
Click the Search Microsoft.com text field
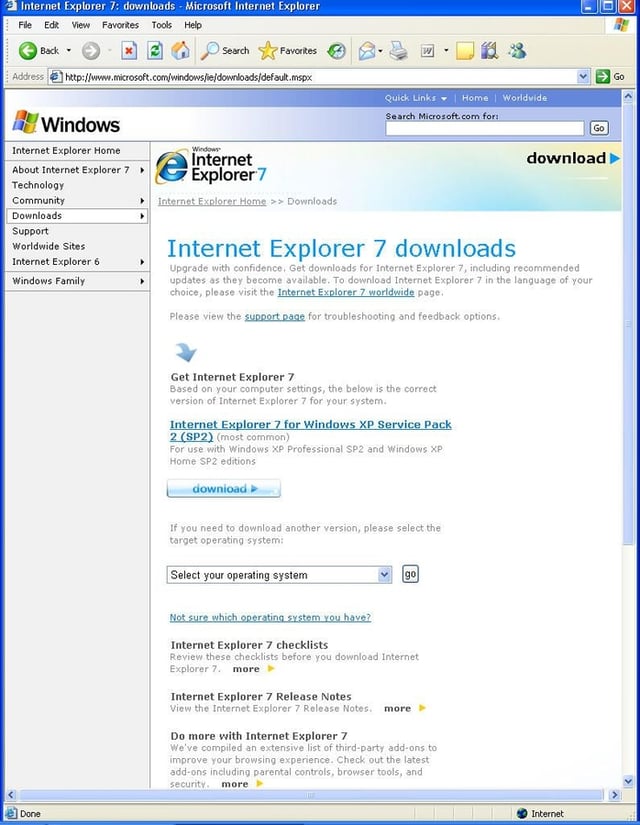click(x=484, y=128)
